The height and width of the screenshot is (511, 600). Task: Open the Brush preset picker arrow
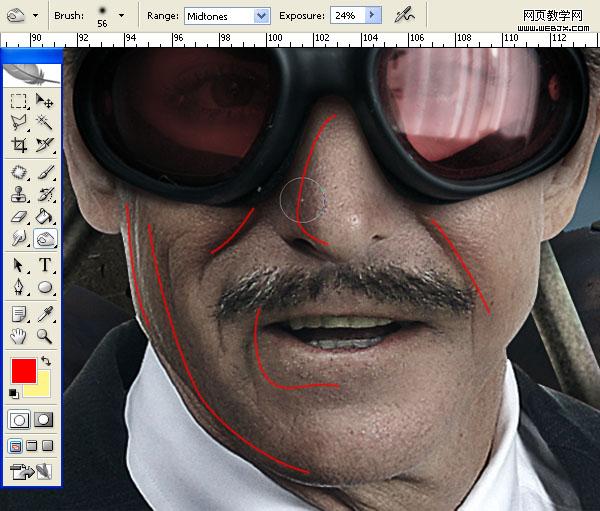click(x=121, y=16)
